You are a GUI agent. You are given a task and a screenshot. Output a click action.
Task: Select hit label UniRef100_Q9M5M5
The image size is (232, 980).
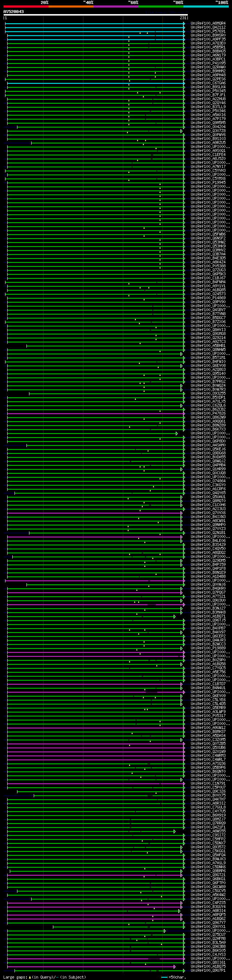point(208,123)
